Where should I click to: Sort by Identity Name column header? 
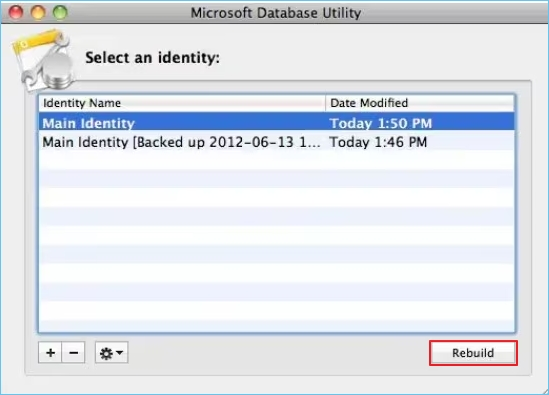click(x=182, y=103)
